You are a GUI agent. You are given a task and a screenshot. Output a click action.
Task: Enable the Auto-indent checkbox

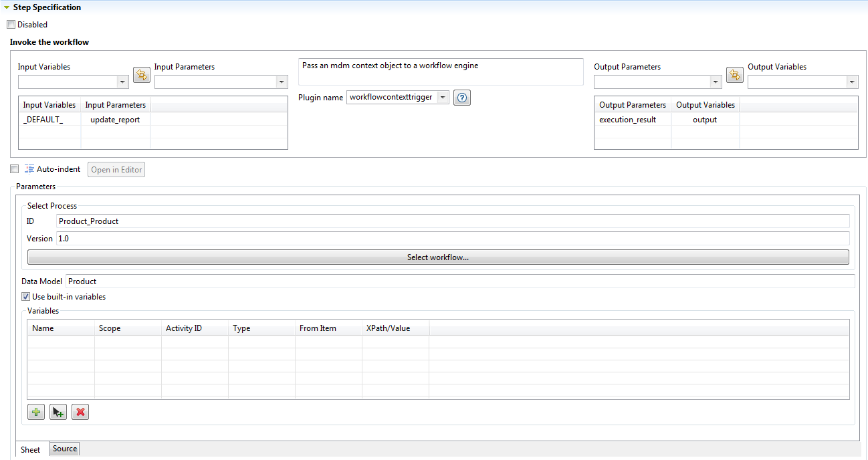(x=15, y=169)
